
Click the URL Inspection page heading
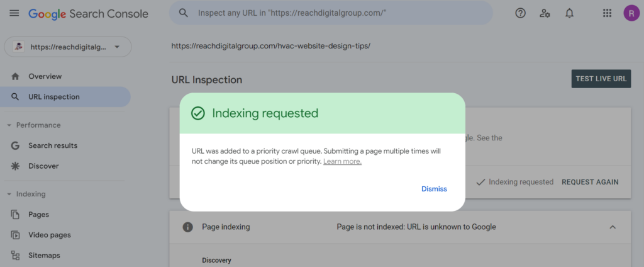206,80
